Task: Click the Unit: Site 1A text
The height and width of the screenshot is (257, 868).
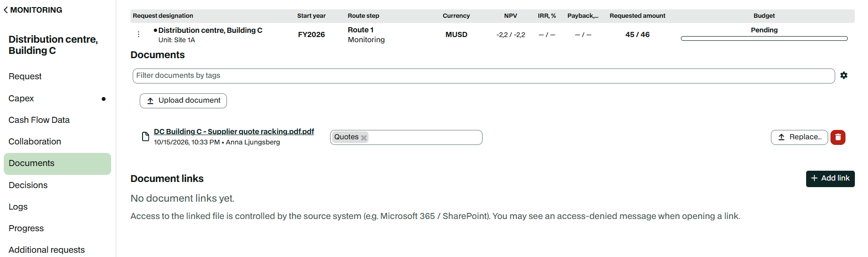Action: [176, 40]
